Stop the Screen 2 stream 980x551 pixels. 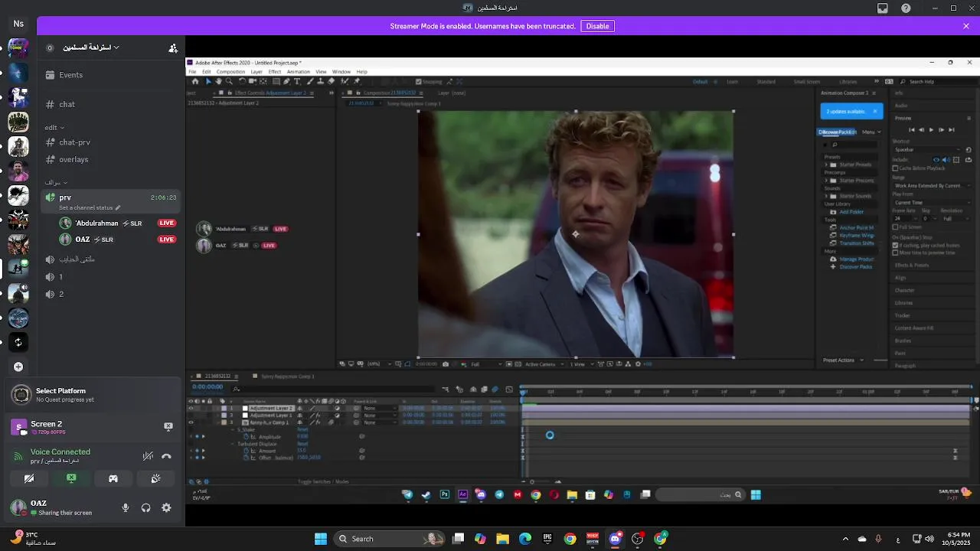168,426
